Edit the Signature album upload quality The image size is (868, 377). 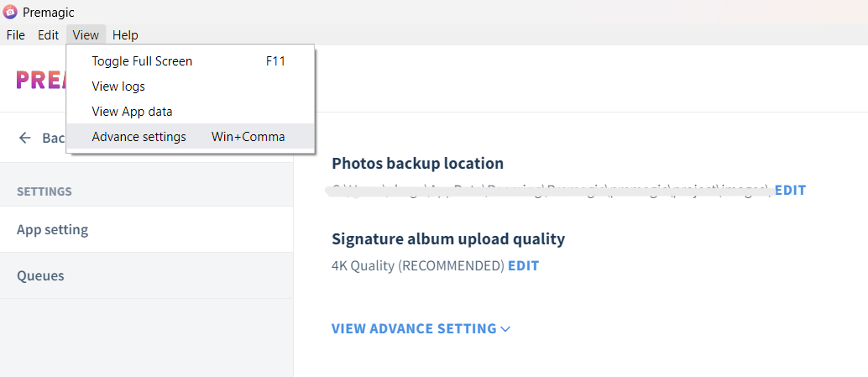523,266
